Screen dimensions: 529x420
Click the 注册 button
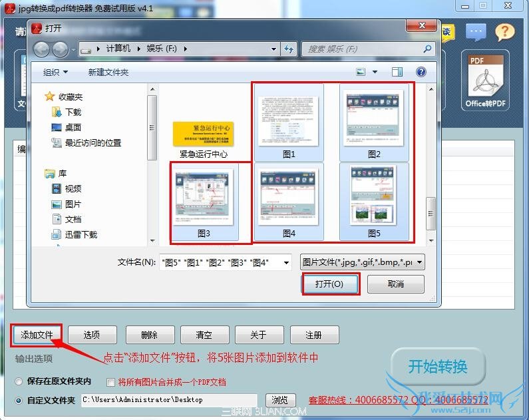pyautogui.click(x=314, y=335)
